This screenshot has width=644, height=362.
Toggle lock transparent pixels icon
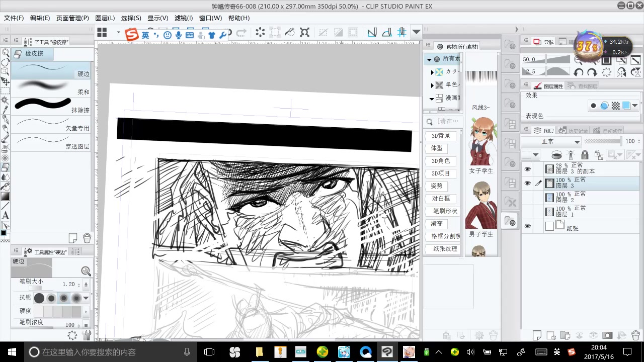599,155
